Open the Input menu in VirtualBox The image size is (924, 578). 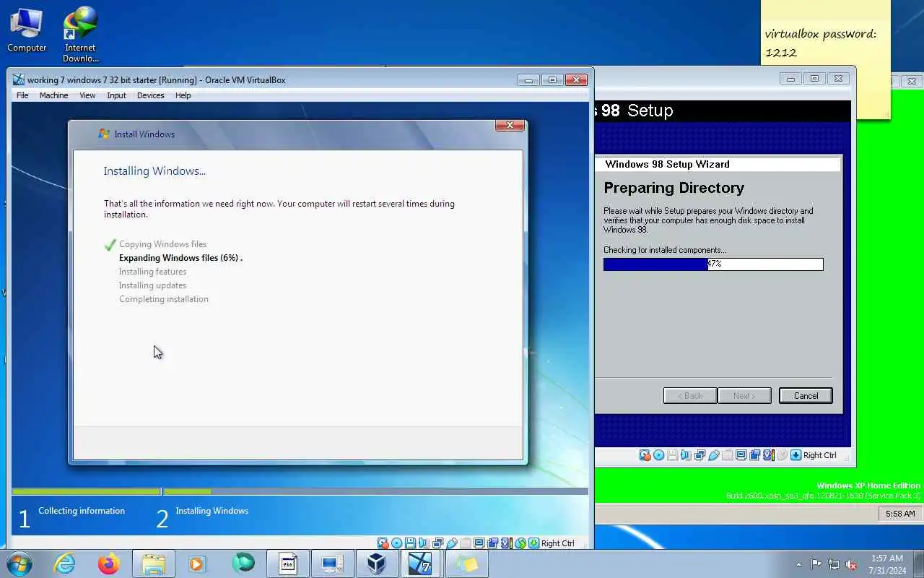tap(116, 95)
